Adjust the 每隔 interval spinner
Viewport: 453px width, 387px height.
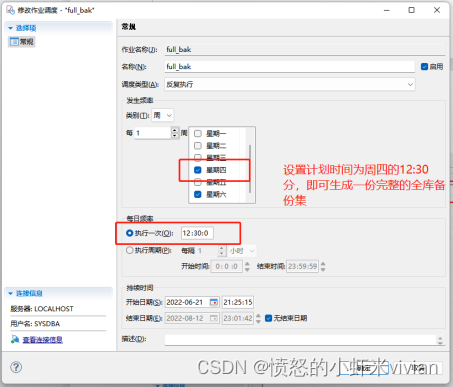[222, 251]
